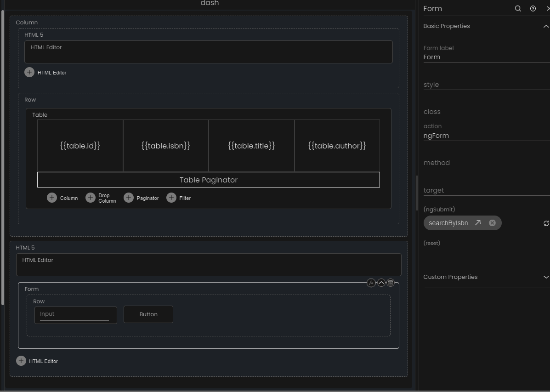Select the Column container label
The width and height of the screenshot is (550, 392).
(27, 23)
